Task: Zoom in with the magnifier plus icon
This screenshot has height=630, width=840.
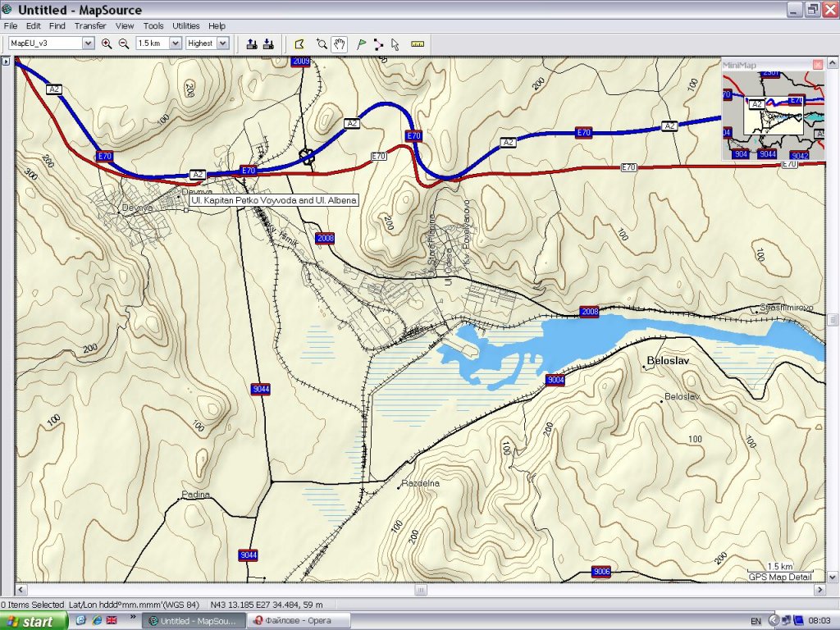Action: click(x=107, y=44)
